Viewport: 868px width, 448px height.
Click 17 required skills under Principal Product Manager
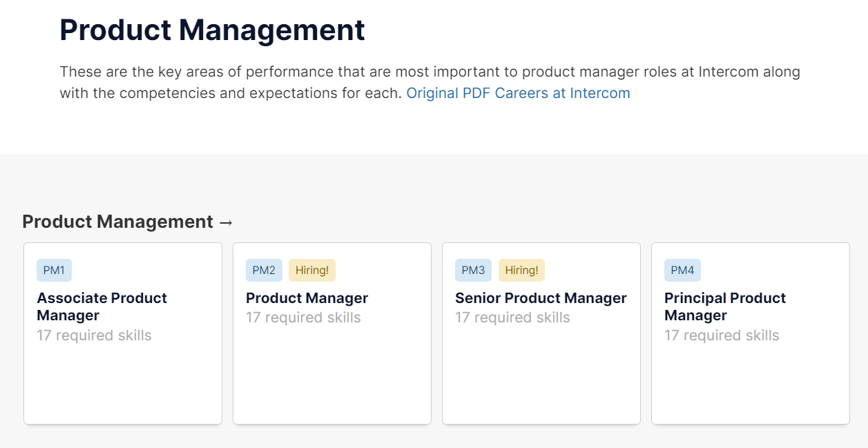(722, 335)
